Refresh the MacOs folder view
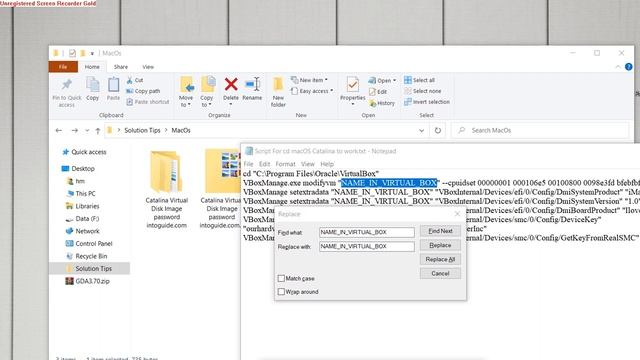This screenshot has width=640, height=360. click(438, 131)
